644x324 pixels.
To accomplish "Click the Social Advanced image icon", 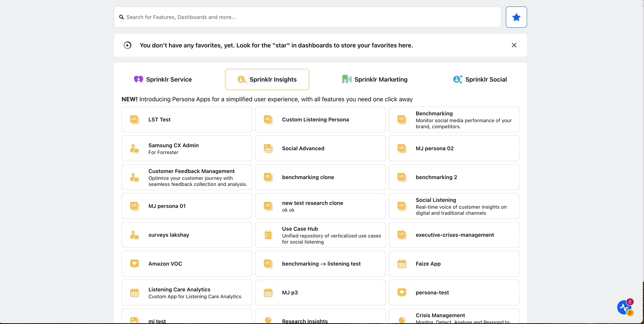I will point(268,148).
